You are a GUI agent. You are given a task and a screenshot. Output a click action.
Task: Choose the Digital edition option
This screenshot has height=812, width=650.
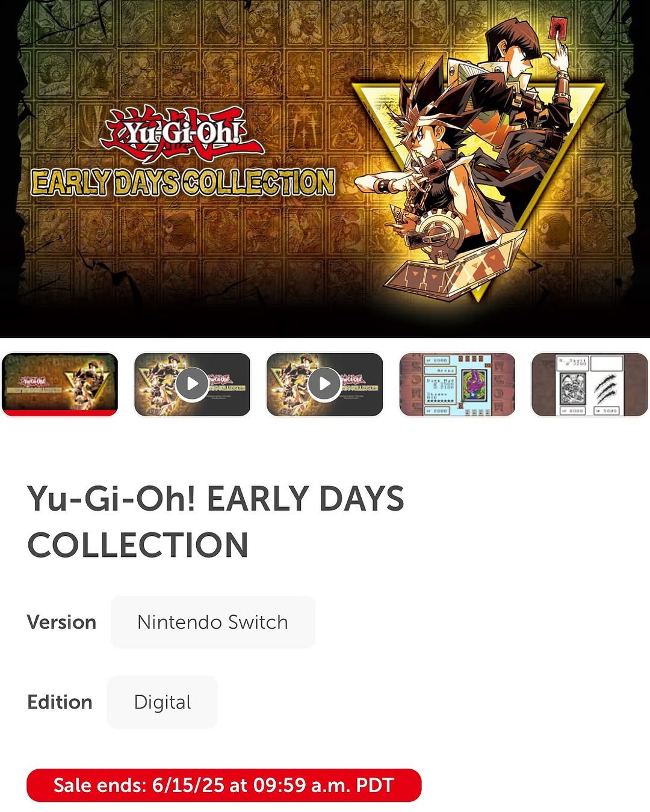[162, 702]
